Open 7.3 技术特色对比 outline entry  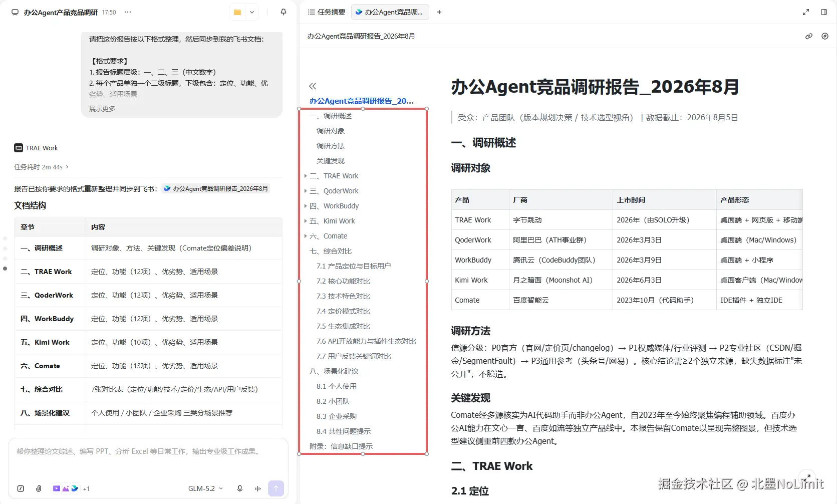click(x=343, y=296)
